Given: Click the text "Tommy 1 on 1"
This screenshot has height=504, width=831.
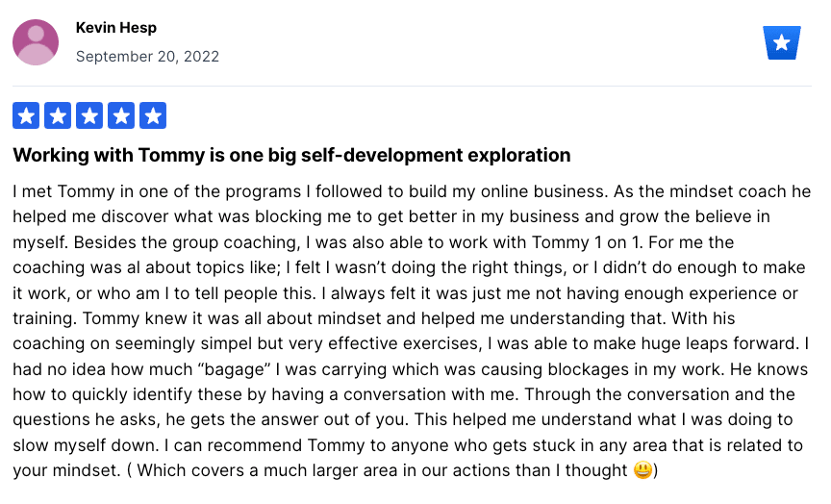Looking at the screenshot, I should pos(587,242).
